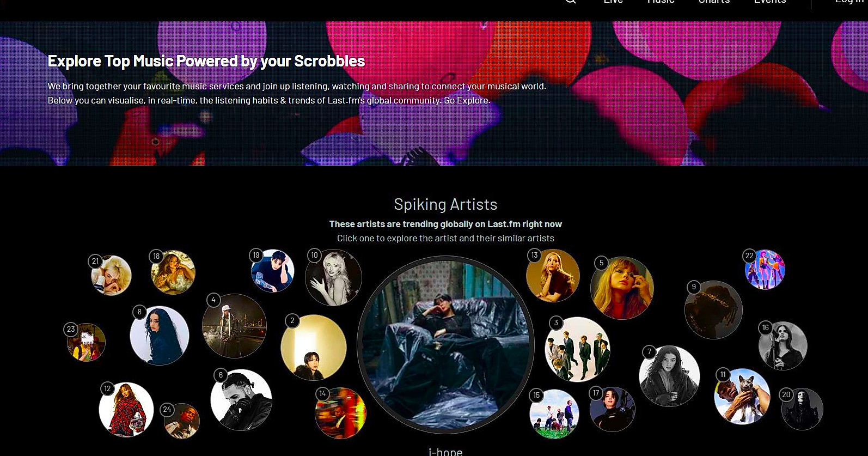The image size is (868, 456).
Task: Open the Live menu item
Action: 613,2
